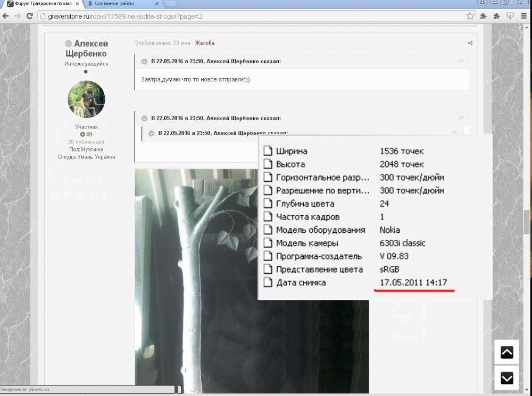Click the page reload/stop button
The width and height of the screenshot is (532, 396).
[29, 16]
